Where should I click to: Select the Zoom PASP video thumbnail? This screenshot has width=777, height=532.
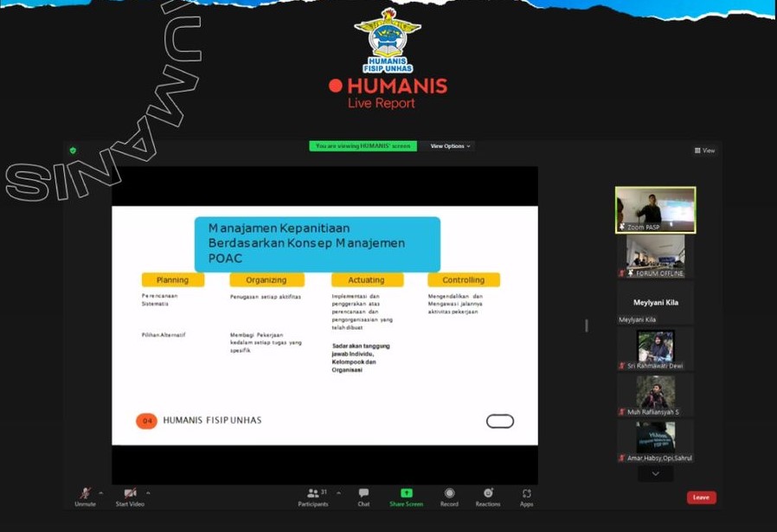pos(655,210)
